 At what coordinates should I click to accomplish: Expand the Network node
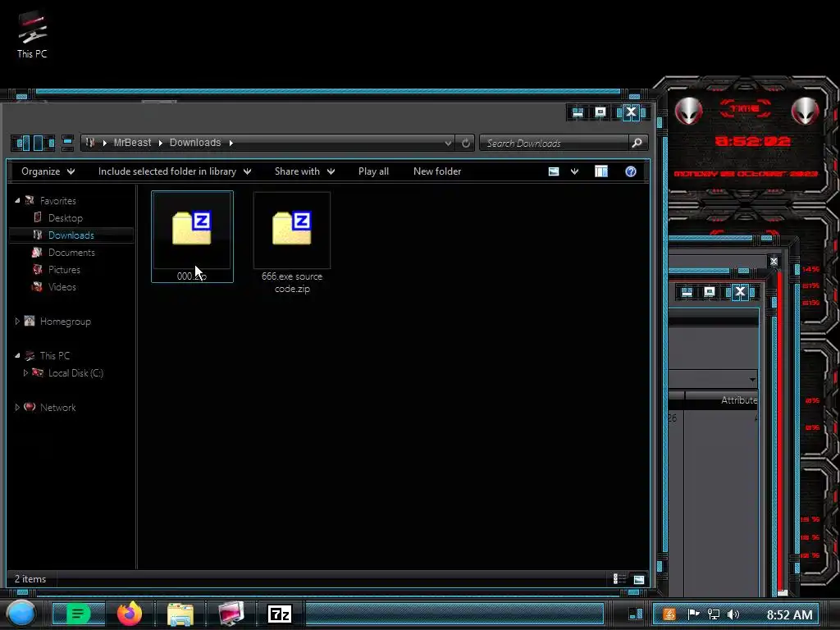click(17, 407)
